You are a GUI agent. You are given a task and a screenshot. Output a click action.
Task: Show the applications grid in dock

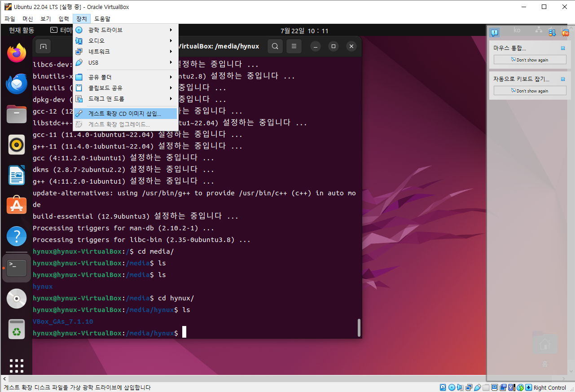click(x=17, y=366)
